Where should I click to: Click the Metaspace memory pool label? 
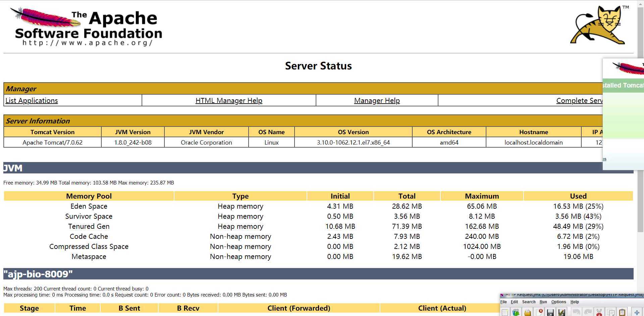tap(89, 257)
